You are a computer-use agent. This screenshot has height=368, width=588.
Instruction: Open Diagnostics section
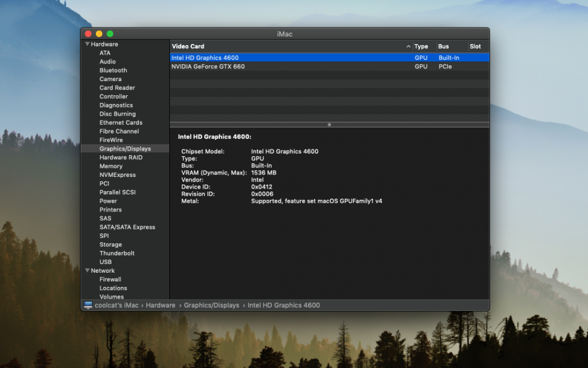(116, 105)
